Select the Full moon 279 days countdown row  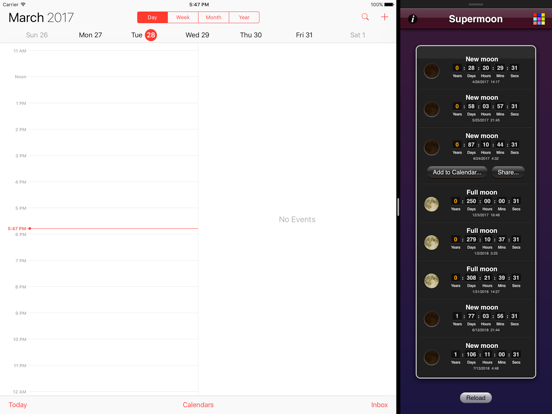click(x=476, y=242)
